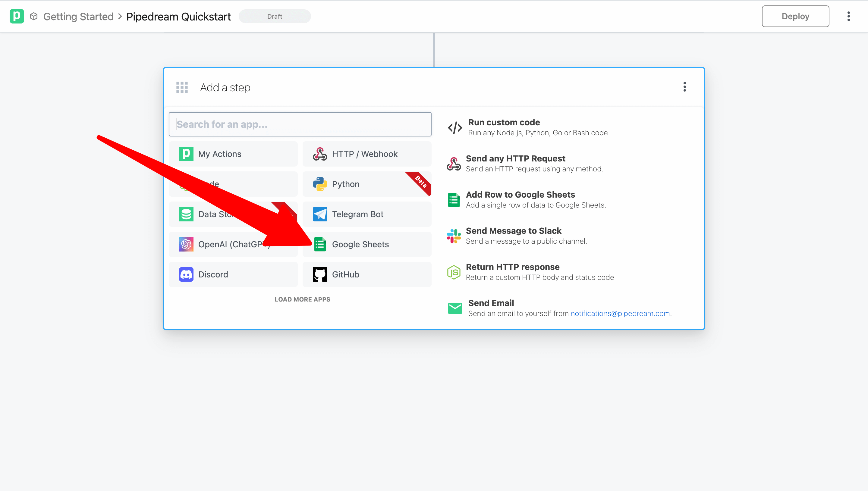Click the envelope icon for Send Email
868x491 pixels.
tap(455, 308)
